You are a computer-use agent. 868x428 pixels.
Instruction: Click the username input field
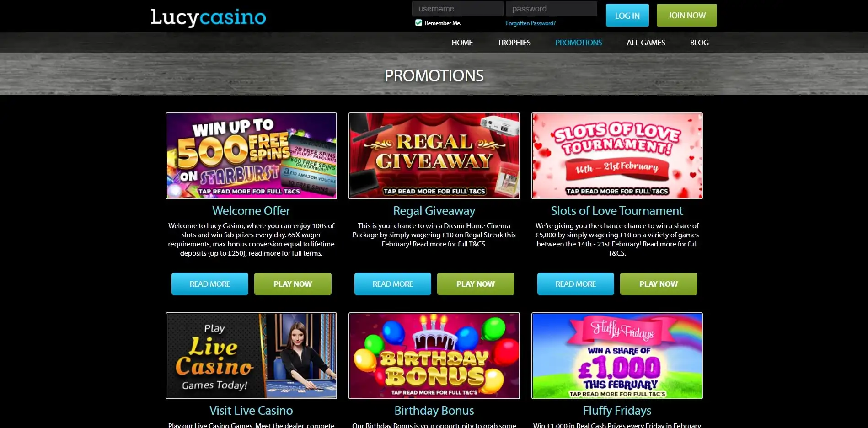457,9
